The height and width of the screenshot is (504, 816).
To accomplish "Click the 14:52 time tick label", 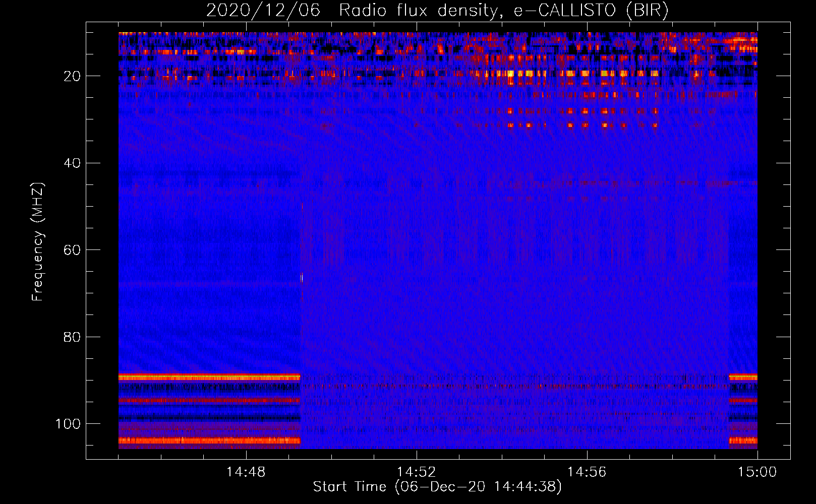I will 417,472.
